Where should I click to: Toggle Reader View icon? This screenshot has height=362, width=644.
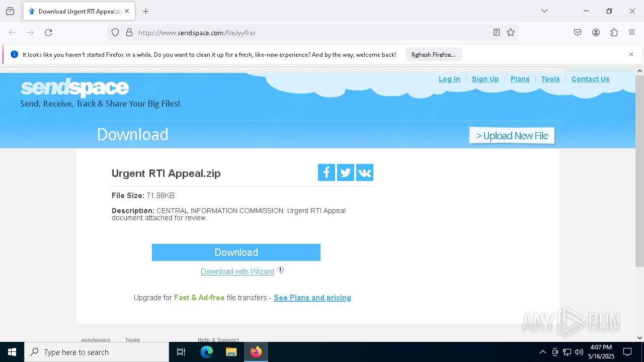tap(497, 33)
